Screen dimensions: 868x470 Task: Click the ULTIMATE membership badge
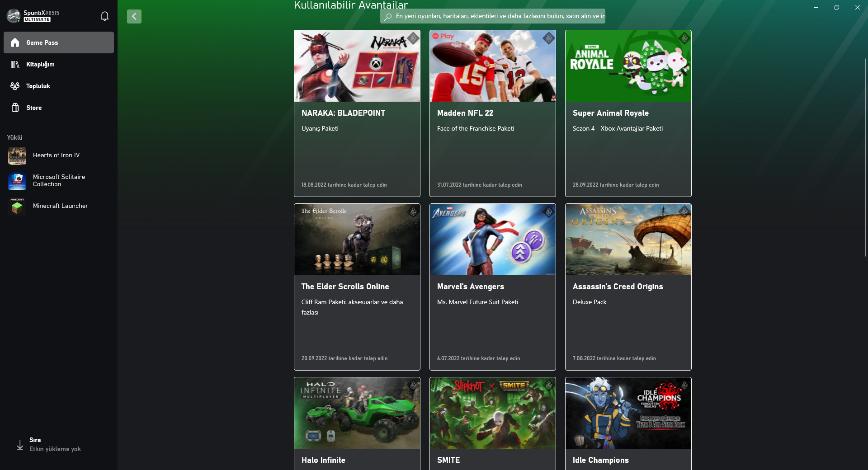pos(37,20)
